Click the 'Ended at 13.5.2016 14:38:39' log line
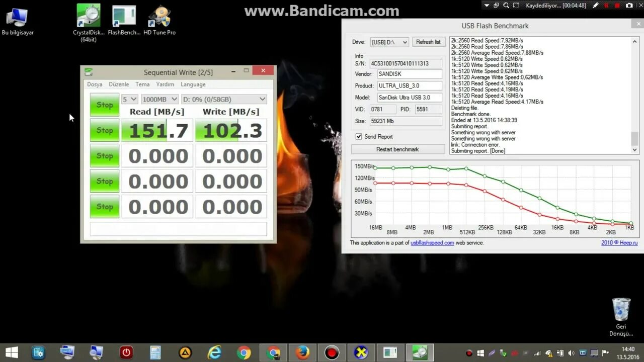 [x=484, y=120]
